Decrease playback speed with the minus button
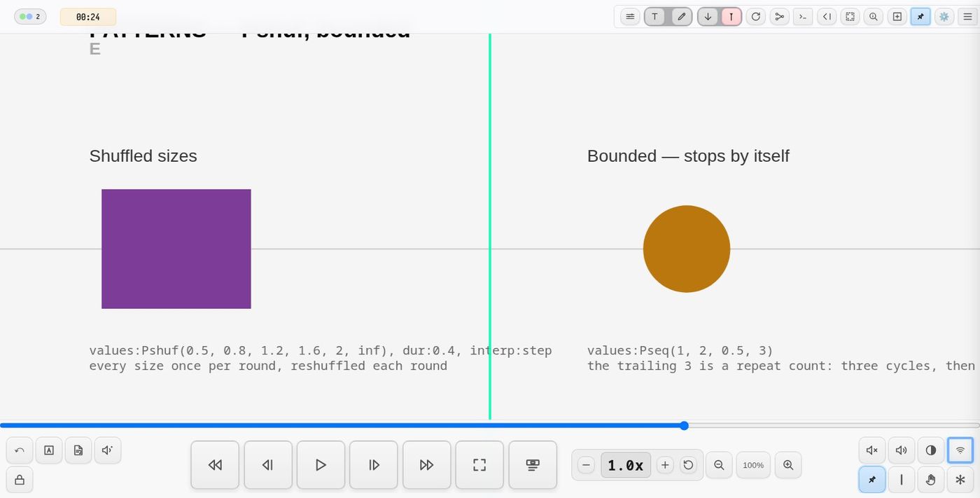Screen dimensions: 980x498 pos(587,465)
